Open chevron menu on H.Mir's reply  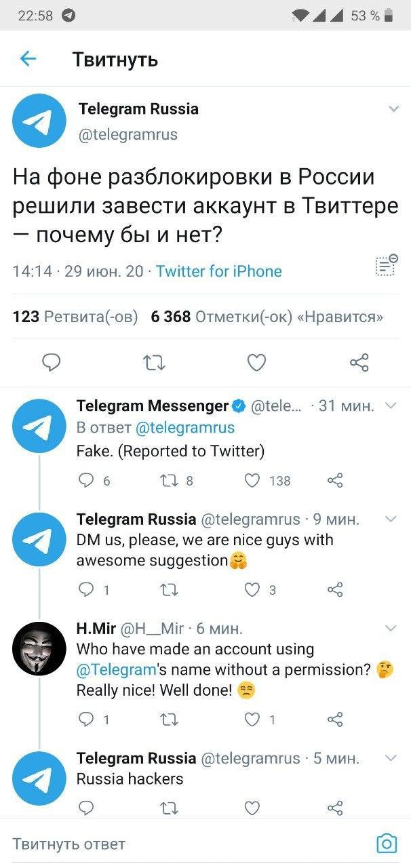[391, 629]
